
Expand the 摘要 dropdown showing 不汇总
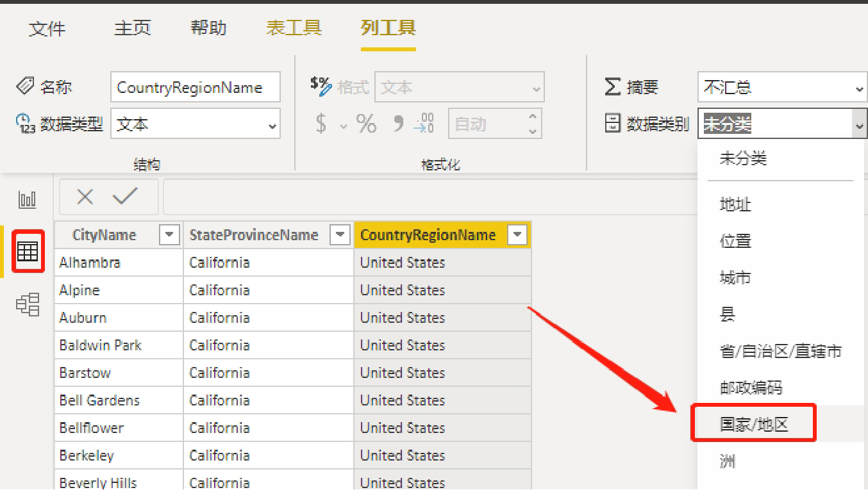click(x=782, y=88)
